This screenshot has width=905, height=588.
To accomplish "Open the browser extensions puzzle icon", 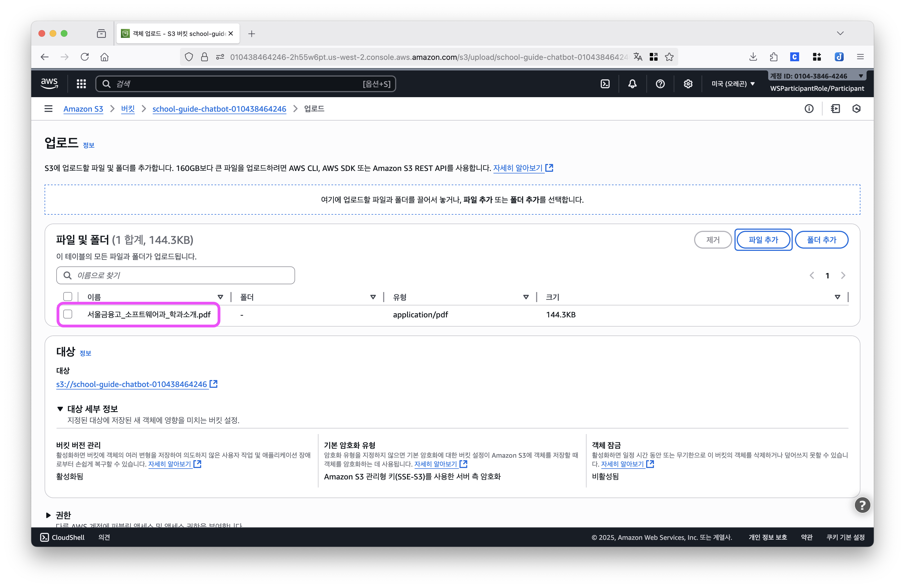I will click(773, 57).
